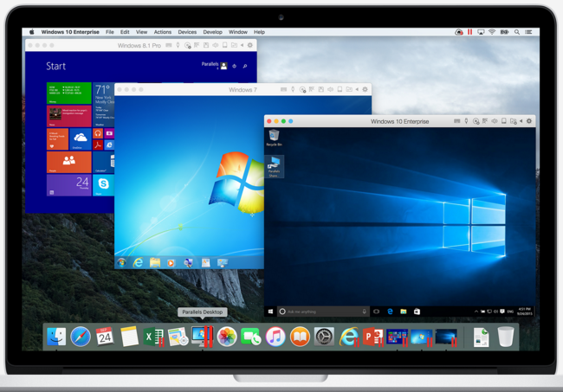The image size is (563, 392).
Task: Open the Weather tile showing 71°
Action: pyautogui.click(x=103, y=105)
